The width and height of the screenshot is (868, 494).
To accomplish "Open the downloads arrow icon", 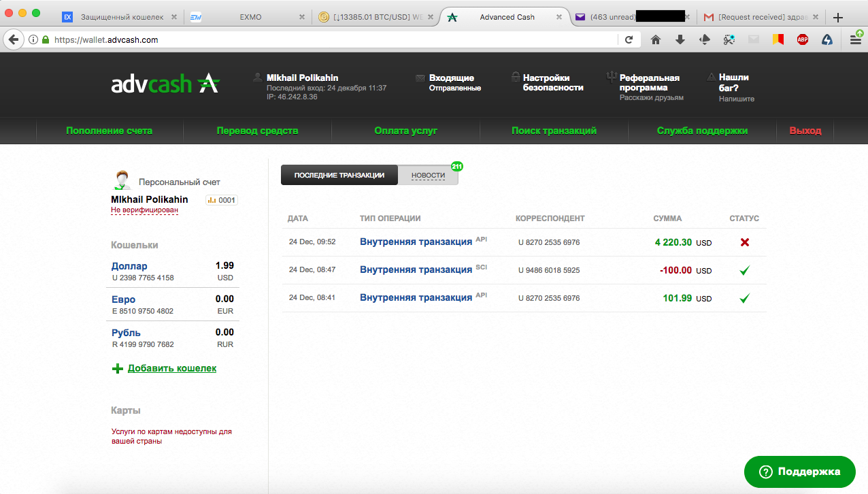I will [680, 40].
